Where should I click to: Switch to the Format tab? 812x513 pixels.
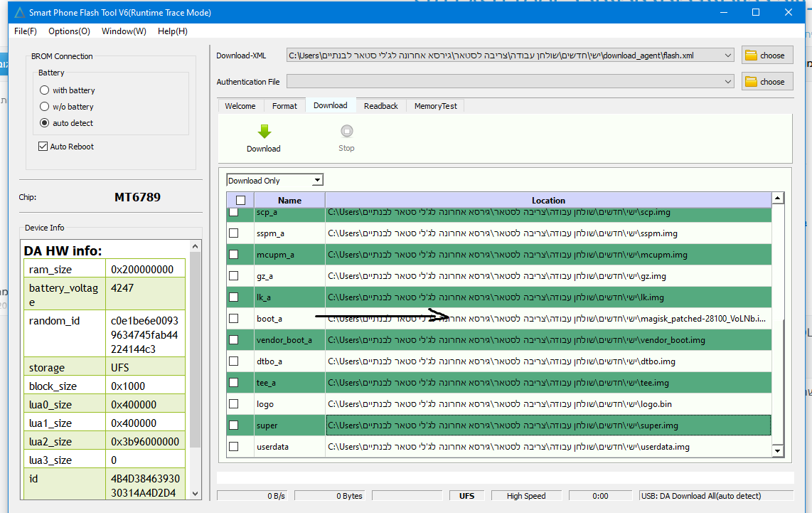coord(284,106)
